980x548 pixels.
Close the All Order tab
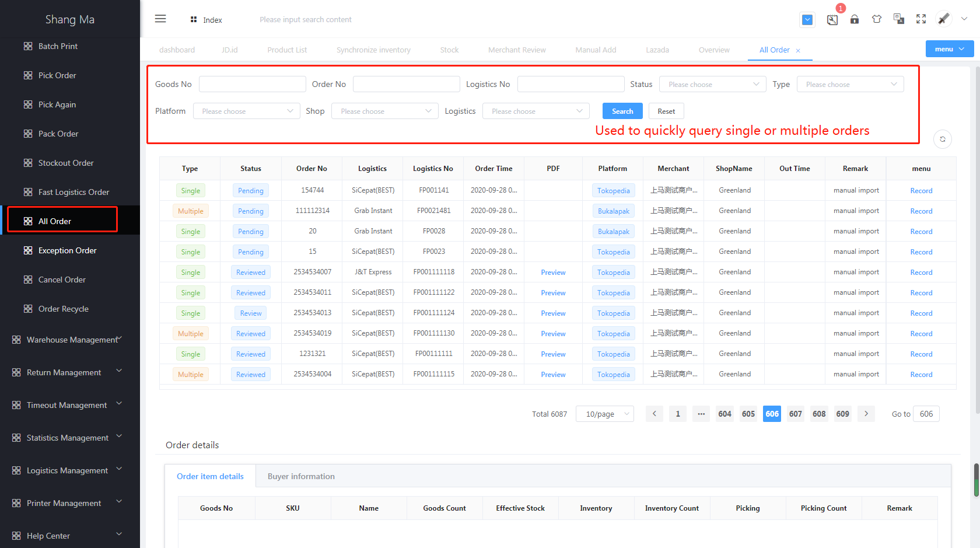tap(798, 51)
